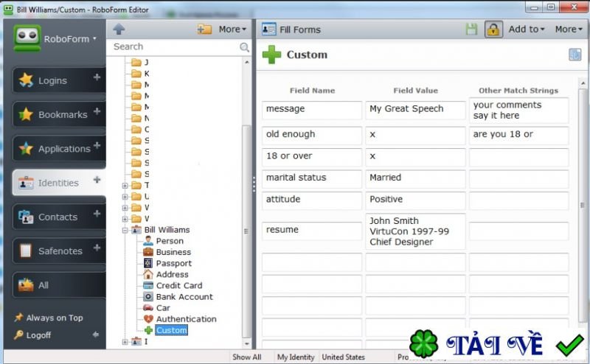590x364 pixels.
Task: Expand the U folder node
Action: coord(125,197)
